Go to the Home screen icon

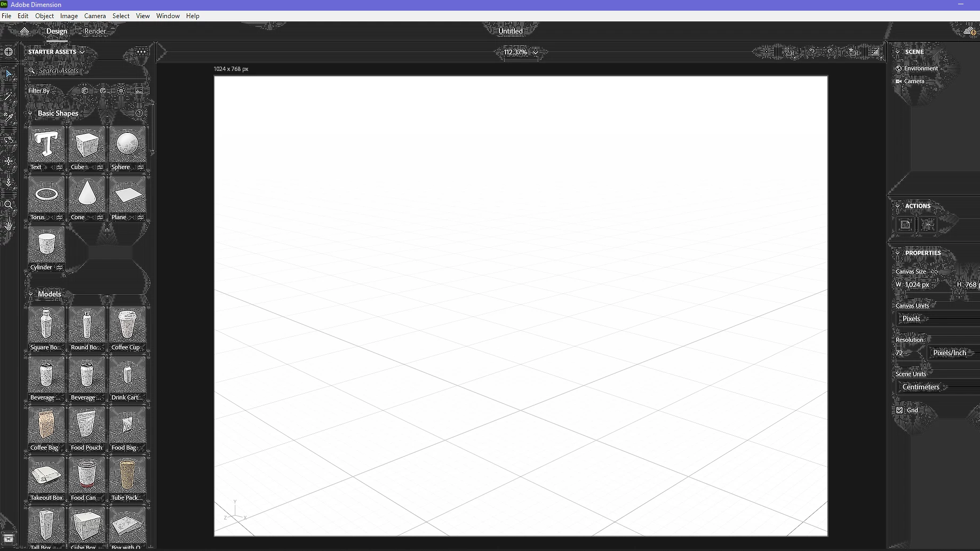[25, 31]
